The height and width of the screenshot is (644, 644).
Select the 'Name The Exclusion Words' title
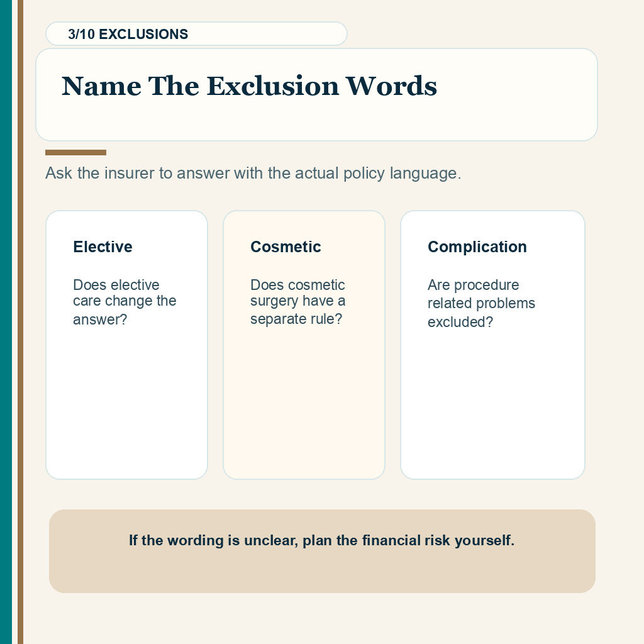click(249, 86)
